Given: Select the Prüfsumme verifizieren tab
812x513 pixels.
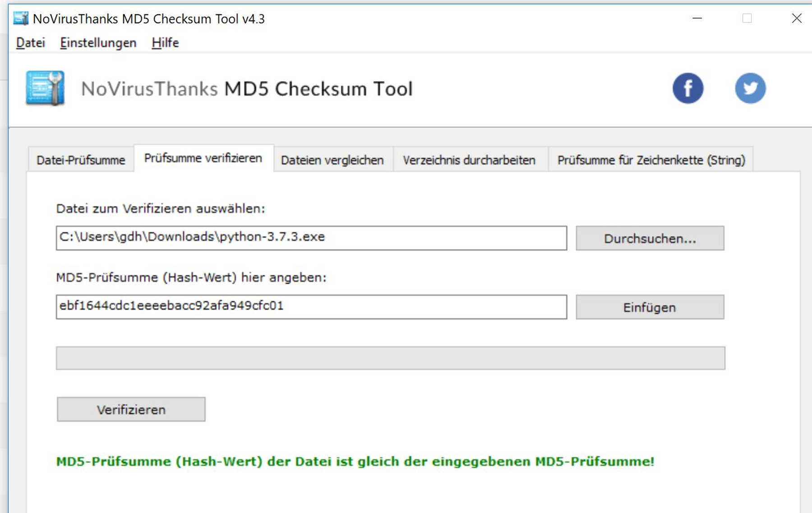Looking at the screenshot, I should point(203,158).
